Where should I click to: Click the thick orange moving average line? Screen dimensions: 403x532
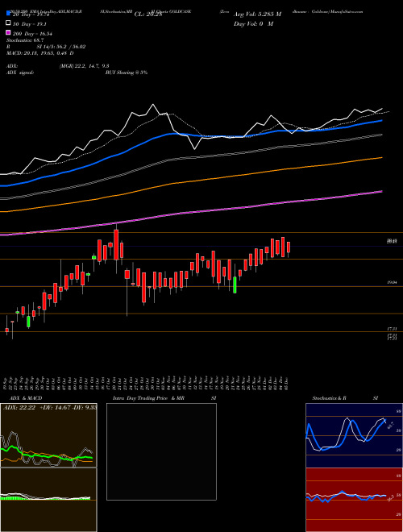pos(191,181)
